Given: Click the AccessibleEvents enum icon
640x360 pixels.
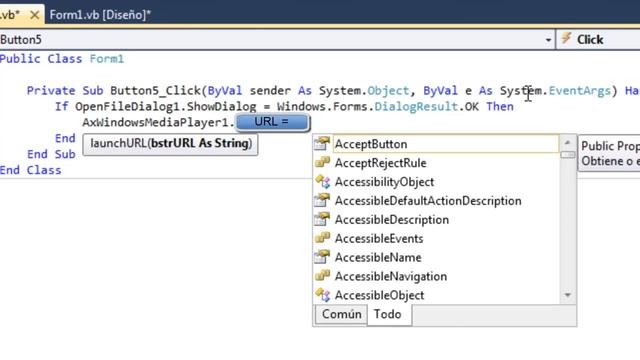Looking at the screenshot, I should pyautogui.click(x=322, y=238).
